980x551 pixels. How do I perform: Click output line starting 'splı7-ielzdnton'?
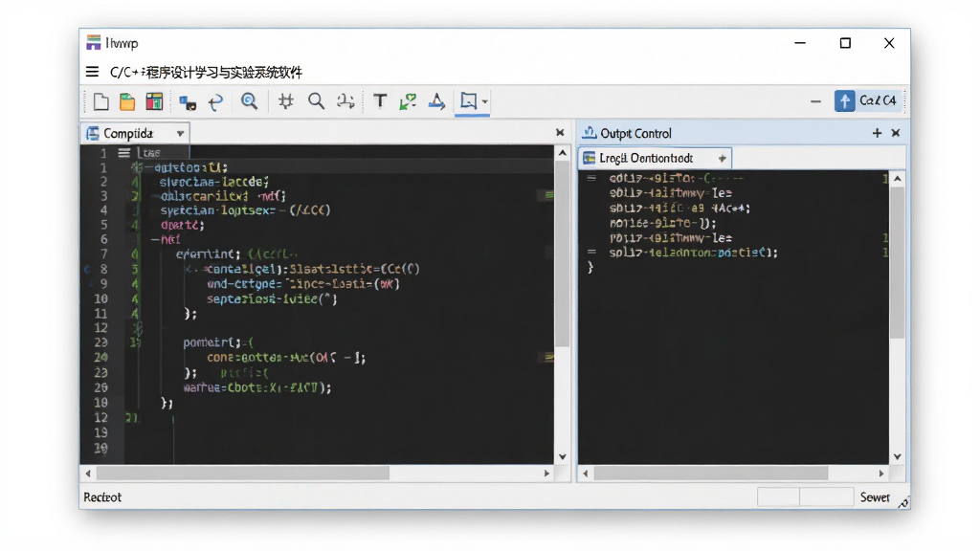tap(693, 253)
